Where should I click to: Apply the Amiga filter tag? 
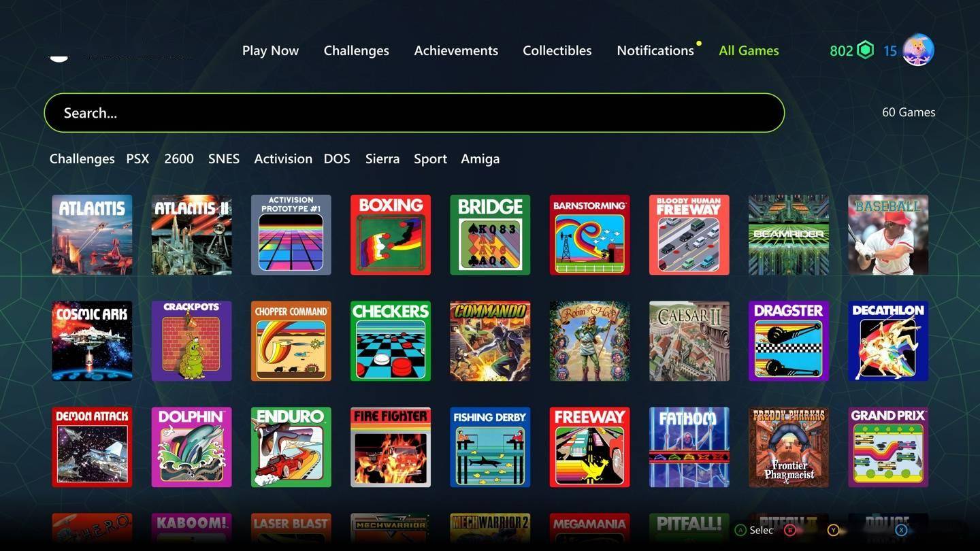point(480,158)
